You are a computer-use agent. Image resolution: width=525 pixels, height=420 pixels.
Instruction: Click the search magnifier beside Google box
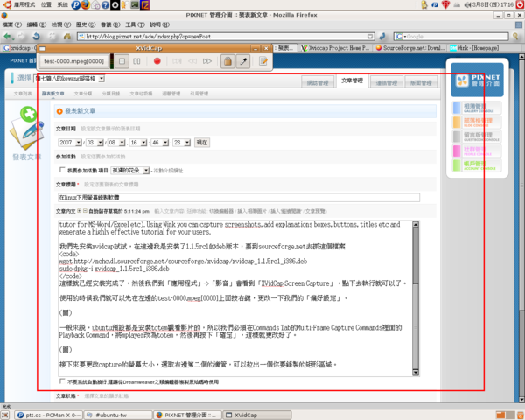tap(515, 36)
